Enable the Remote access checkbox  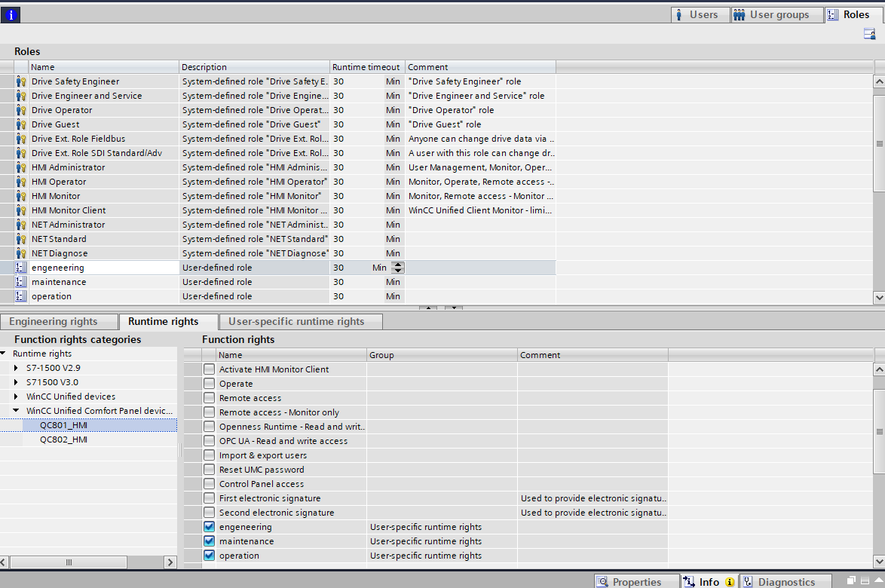click(210, 398)
